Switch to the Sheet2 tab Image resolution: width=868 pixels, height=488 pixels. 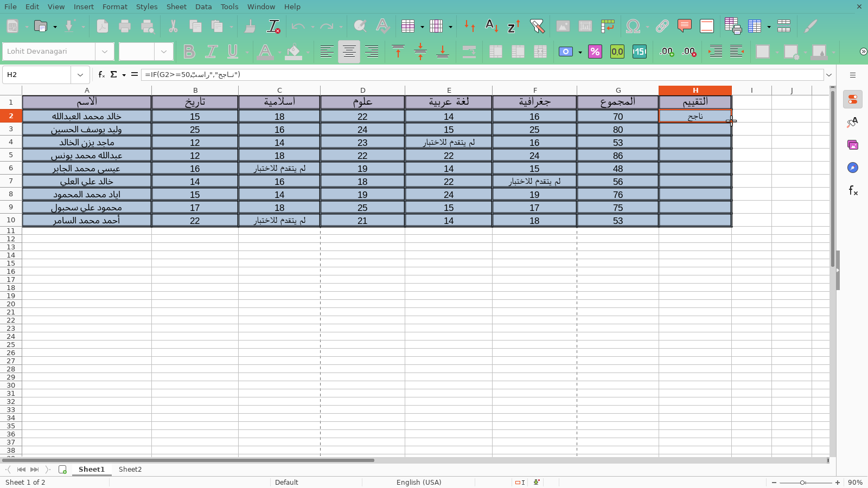[130, 470]
